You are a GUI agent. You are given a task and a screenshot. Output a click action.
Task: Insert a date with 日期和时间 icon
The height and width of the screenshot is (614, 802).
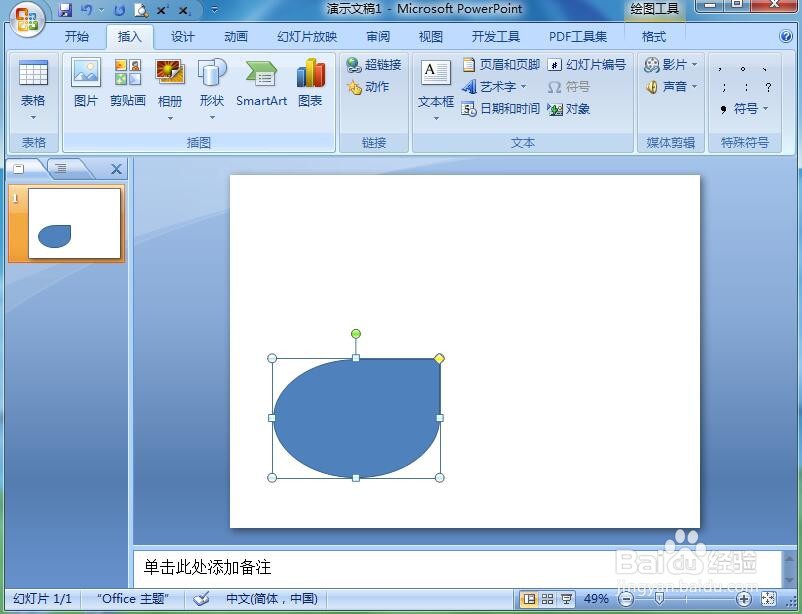(500, 109)
